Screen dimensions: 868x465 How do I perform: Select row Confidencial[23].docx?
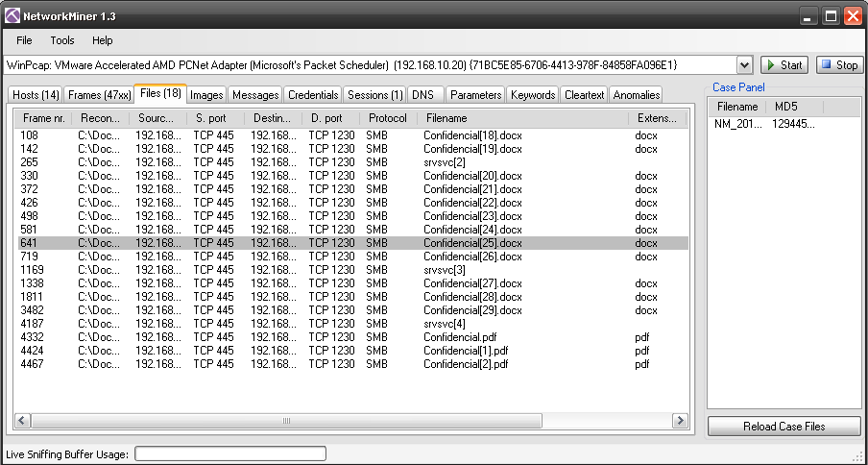pyautogui.click(x=351, y=216)
